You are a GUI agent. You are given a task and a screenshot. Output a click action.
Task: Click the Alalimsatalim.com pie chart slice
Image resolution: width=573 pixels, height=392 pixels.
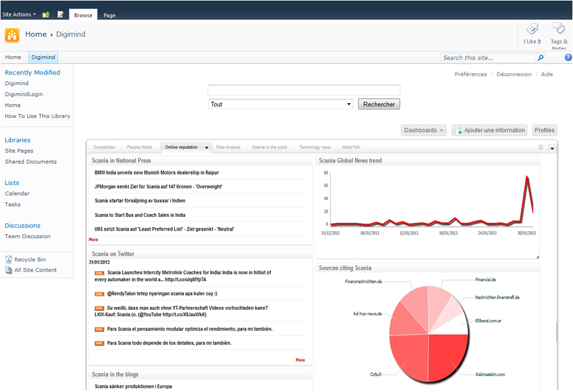[x=460, y=357]
